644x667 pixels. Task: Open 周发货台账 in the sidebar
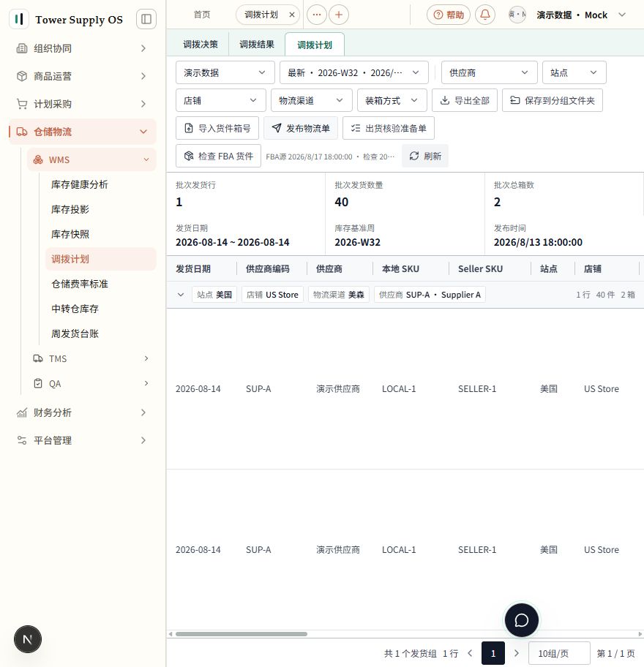pyautogui.click(x=101, y=333)
